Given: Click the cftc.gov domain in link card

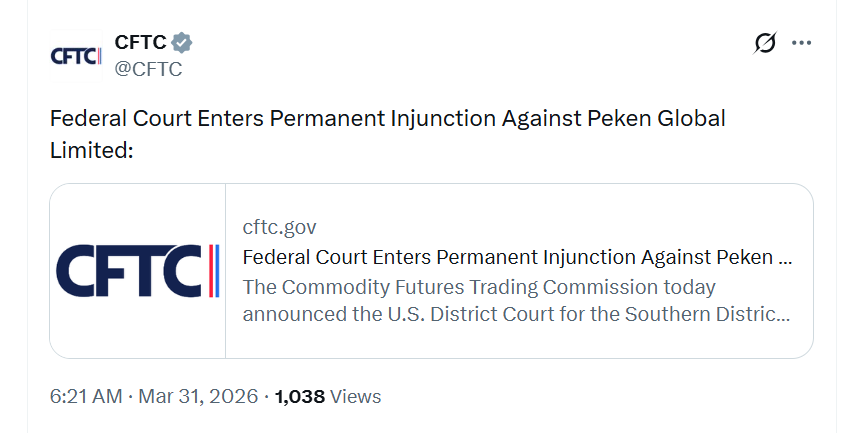Looking at the screenshot, I should [279, 227].
